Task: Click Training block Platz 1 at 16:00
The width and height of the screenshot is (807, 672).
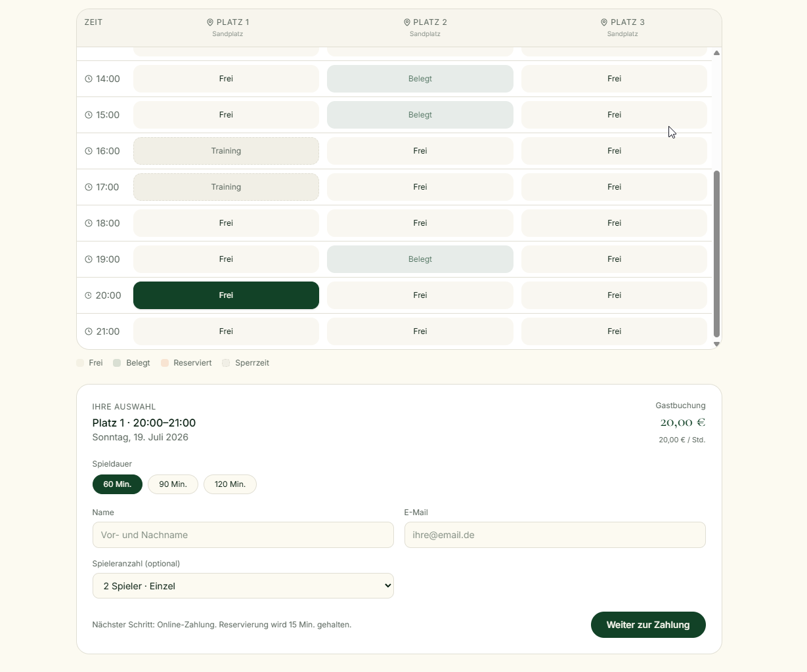Action: (226, 151)
